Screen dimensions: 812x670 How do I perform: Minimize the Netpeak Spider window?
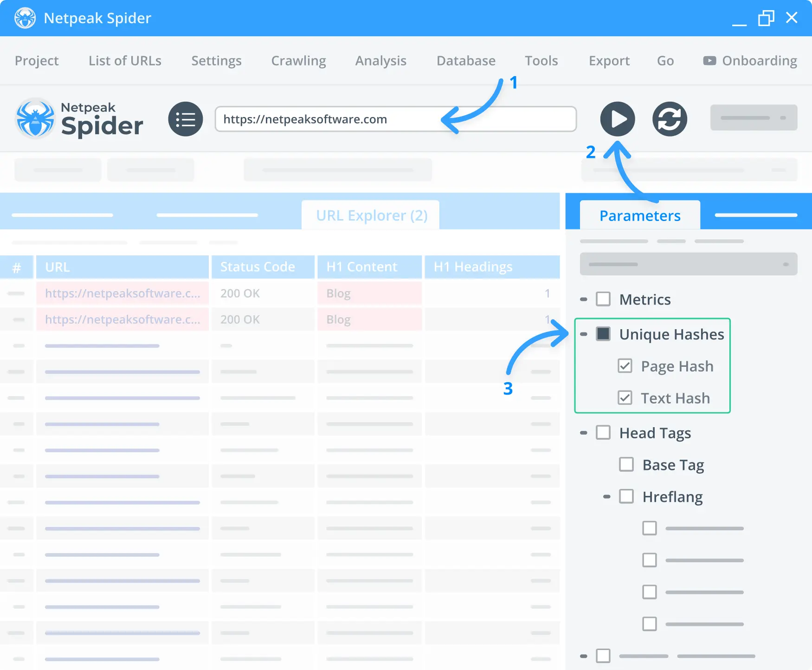pos(739,24)
